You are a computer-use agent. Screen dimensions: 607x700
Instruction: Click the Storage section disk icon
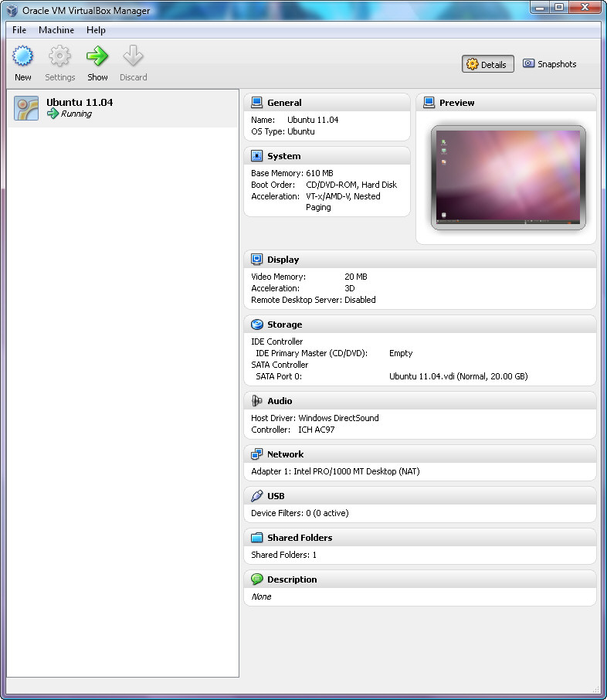[x=257, y=325]
